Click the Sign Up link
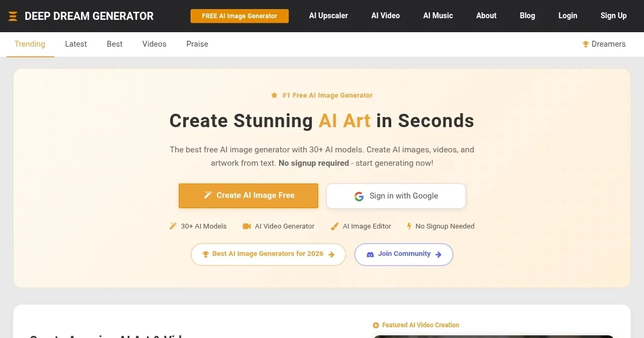 coord(613,16)
